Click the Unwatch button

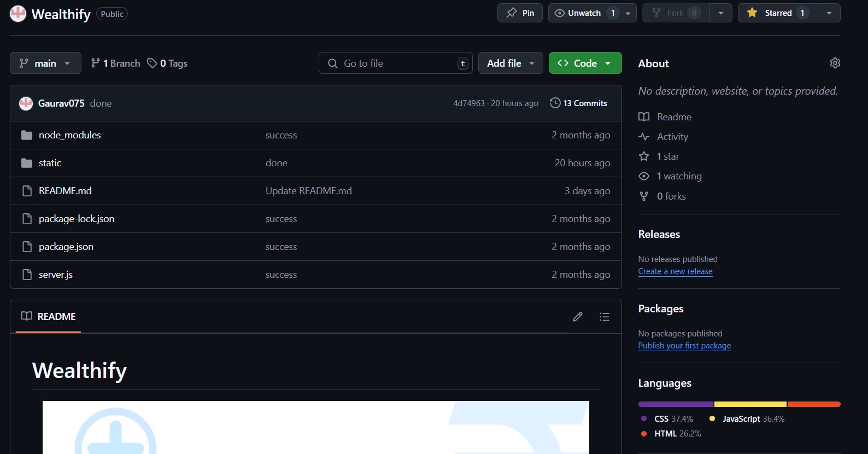point(584,13)
